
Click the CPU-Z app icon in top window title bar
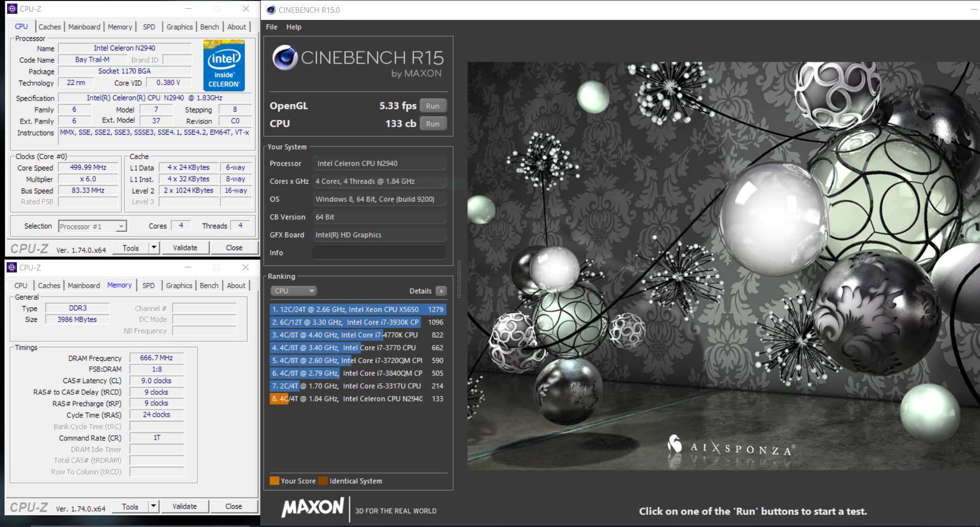pos(12,9)
